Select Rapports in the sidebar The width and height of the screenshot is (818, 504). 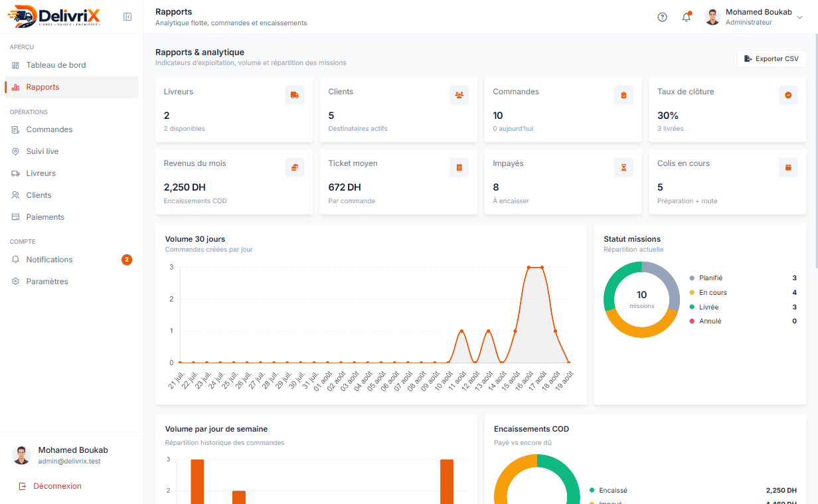pos(71,87)
